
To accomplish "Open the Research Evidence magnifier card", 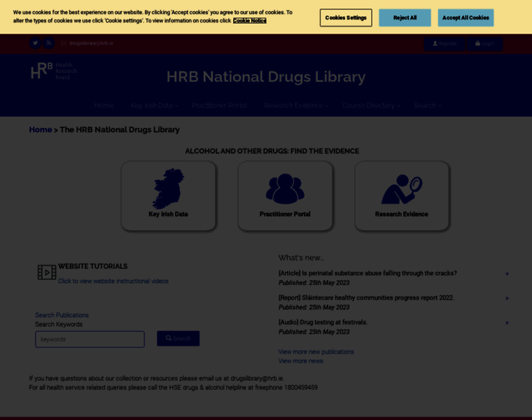I will pos(402,196).
